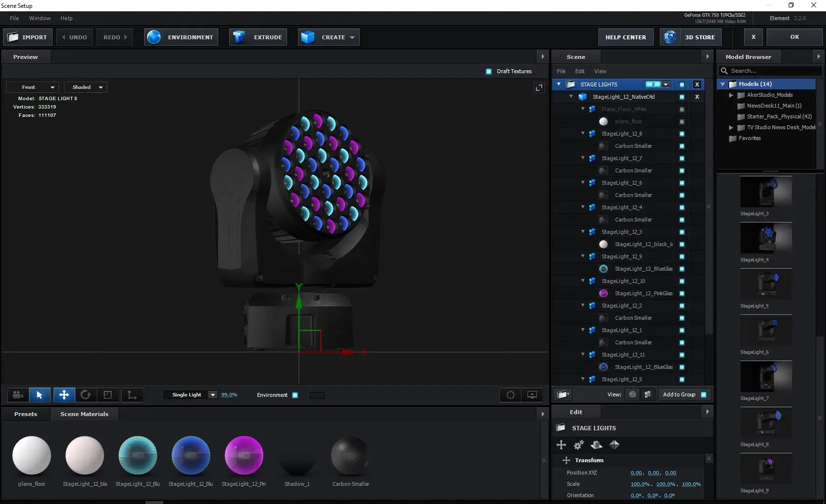Select the scale tool icon
Image resolution: width=826 pixels, height=504 pixels.
click(x=108, y=395)
